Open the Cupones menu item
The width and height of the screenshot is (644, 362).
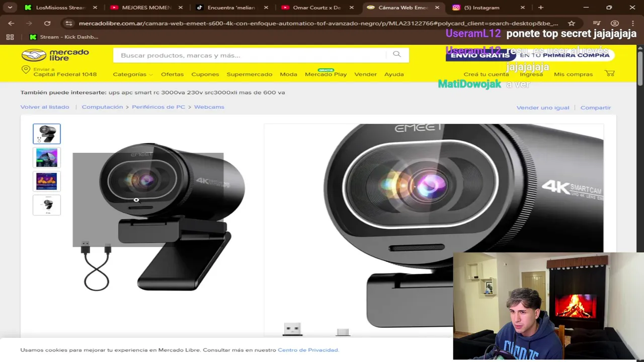(x=205, y=74)
